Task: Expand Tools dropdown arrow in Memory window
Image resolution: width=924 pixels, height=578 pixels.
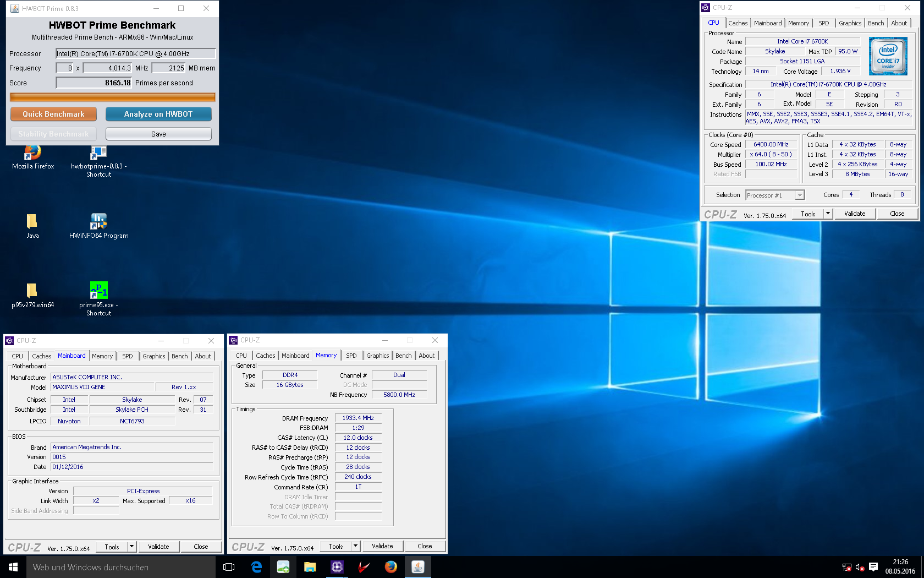Action: click(355, 546)
